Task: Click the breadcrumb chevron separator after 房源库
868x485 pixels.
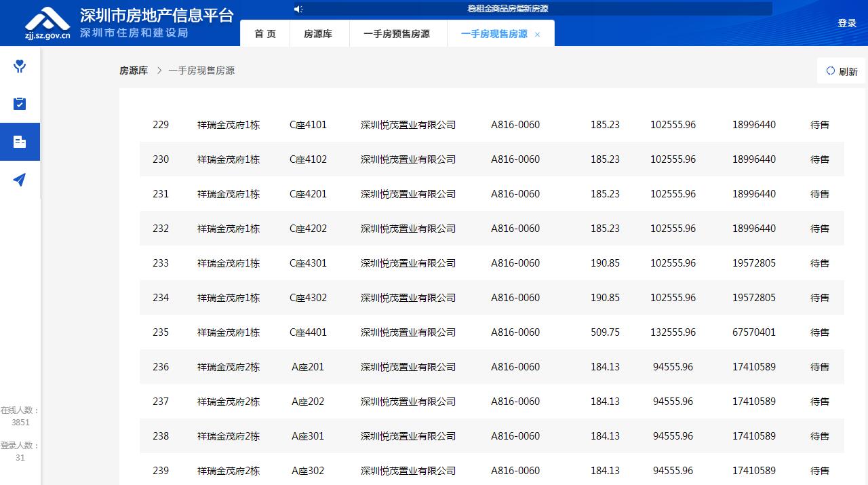Action: (x=159, y=71)
